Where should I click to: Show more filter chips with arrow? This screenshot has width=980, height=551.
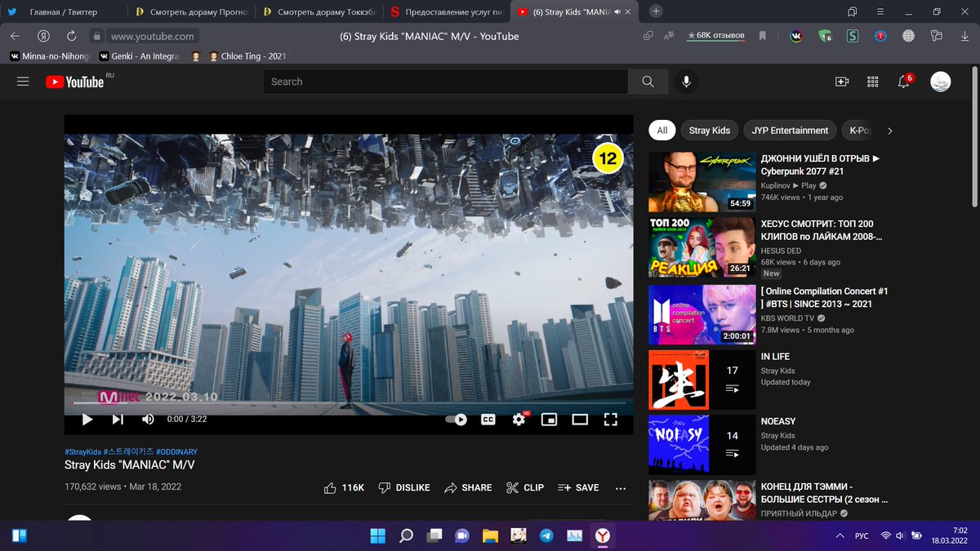click(x=890, y=131)
